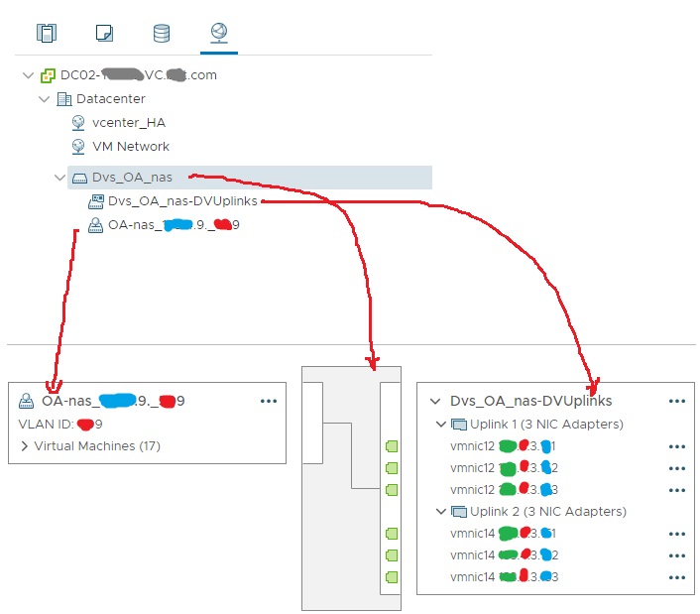Open Uplink 1 actions ellipsis menu
This screenshot has height=614, width=700.
(x=677, y=425)
